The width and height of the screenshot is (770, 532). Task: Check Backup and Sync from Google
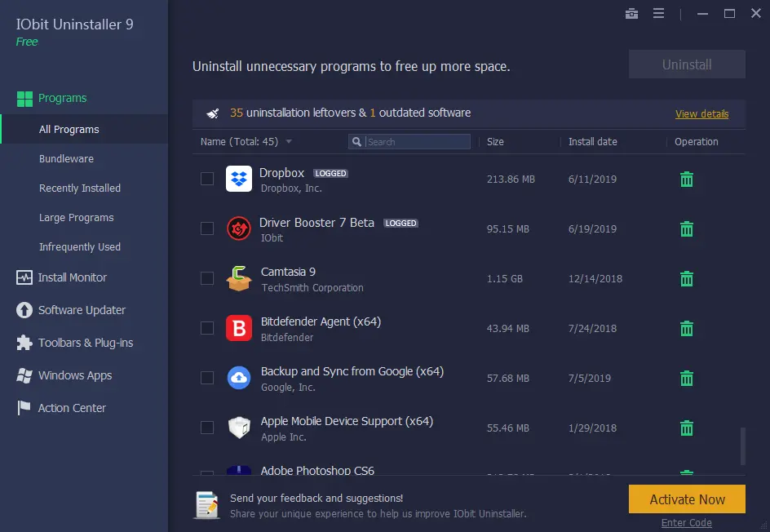click(206, 378)
